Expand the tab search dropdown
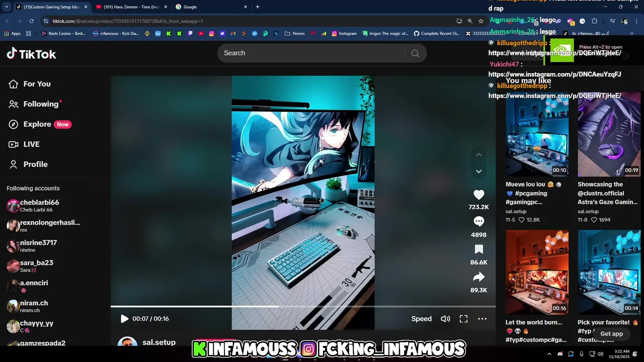This screenshot has height=362, width=644. 7,7
